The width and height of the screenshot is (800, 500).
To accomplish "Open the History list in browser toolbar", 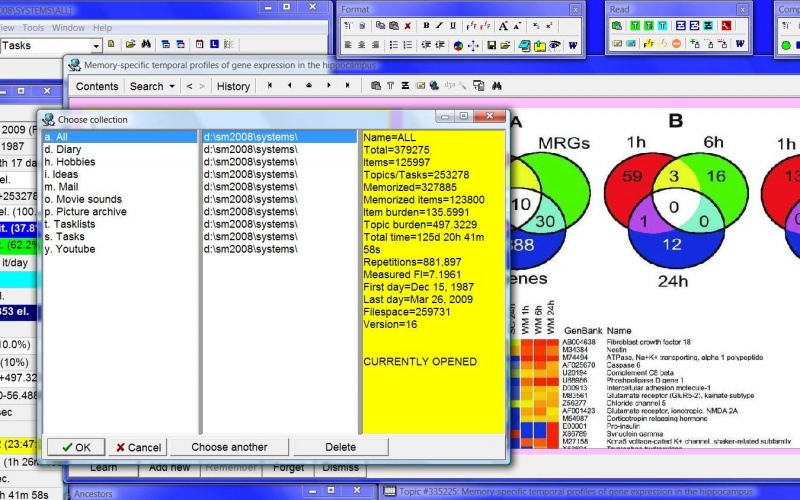I will tap(233, 86).
